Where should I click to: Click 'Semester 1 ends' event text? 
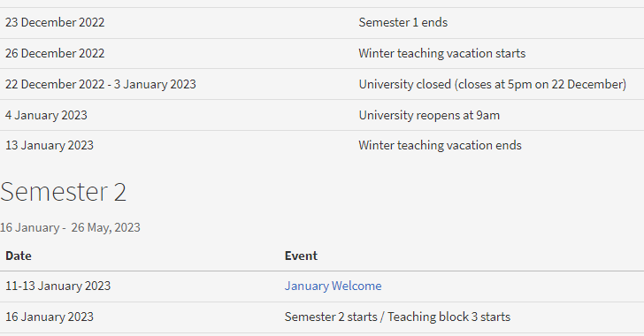(x=402, y=22)
